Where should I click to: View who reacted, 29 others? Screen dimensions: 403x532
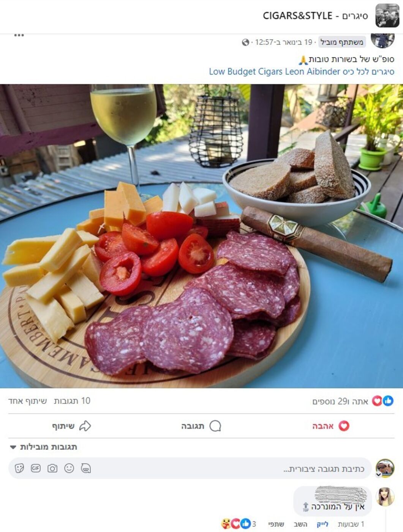point(340,401)
